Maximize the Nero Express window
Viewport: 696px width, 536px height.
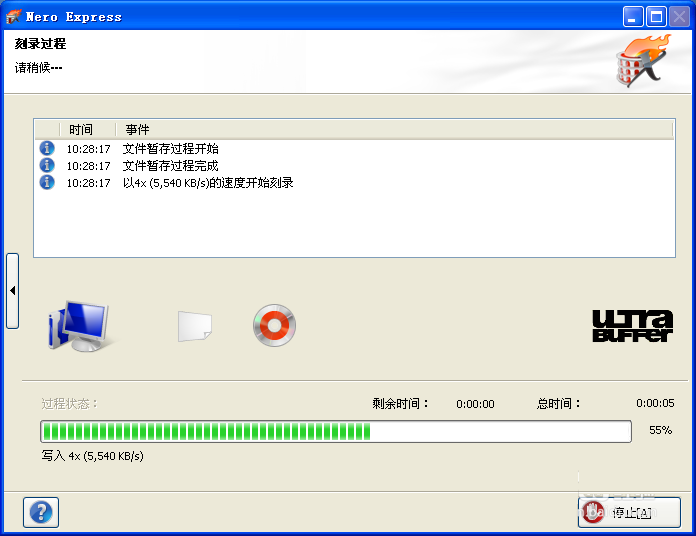[656, 17]
